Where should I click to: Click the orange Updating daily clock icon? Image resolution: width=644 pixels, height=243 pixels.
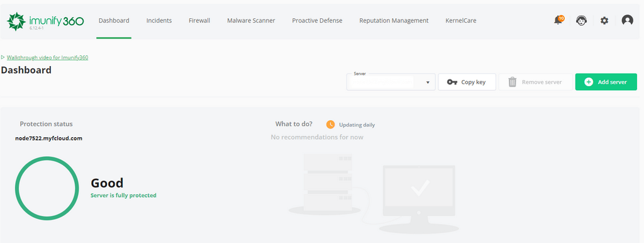[331, 125]
